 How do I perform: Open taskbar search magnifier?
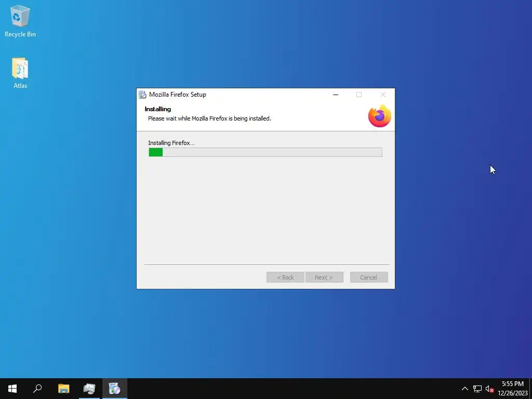point(37,389)
